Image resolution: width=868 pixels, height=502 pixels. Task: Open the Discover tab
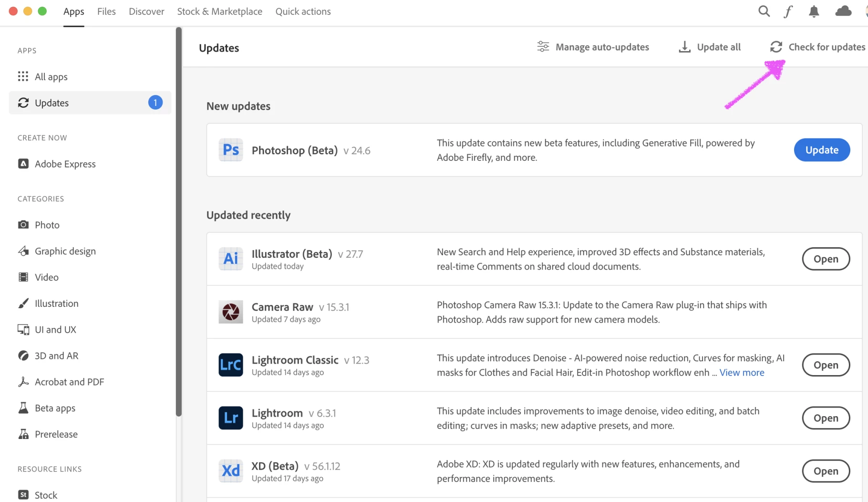point(146,11)
